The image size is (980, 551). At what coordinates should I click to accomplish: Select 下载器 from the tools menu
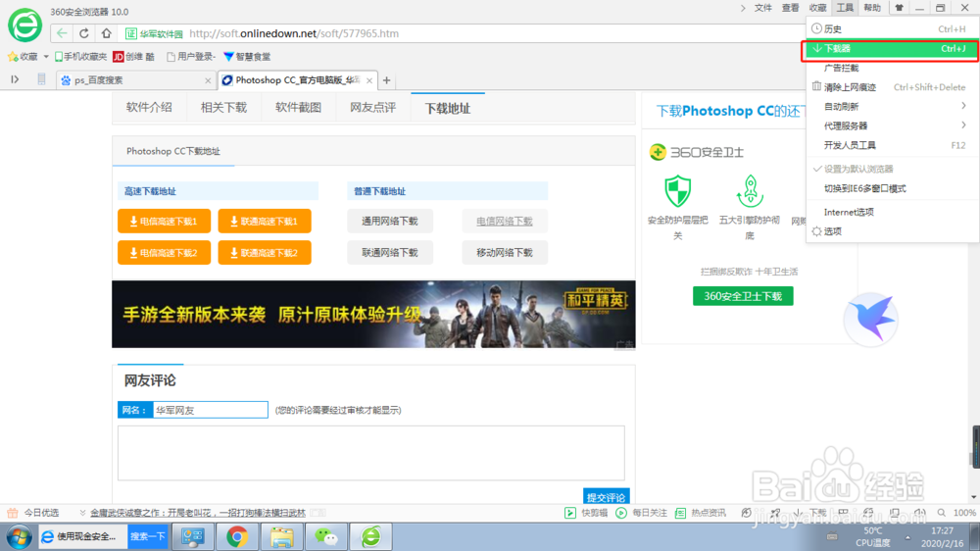click(x=892, y=48)
